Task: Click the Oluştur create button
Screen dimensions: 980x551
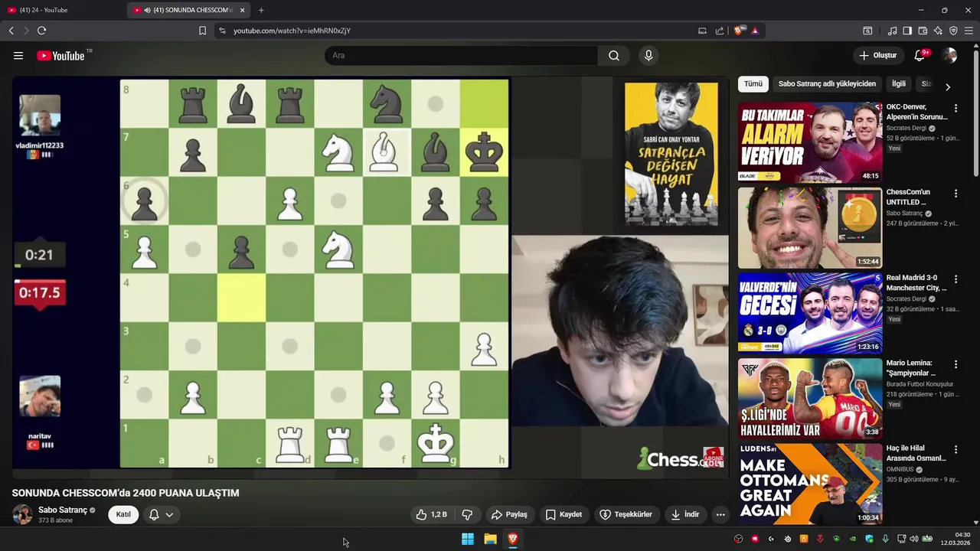Action: (x=878, y=55)
